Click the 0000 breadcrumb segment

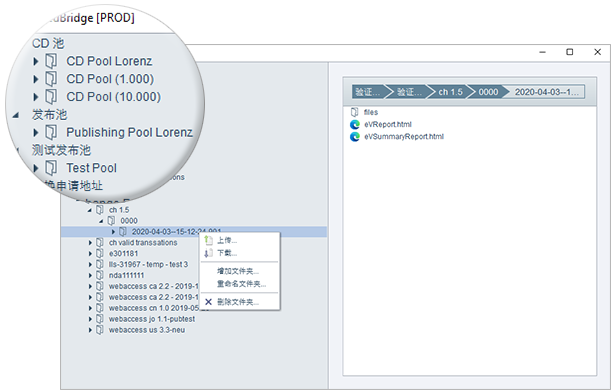(488, 92)
